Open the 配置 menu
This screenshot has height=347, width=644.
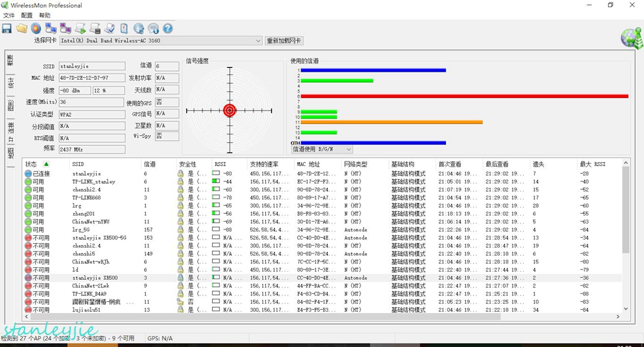click(x=26, y=15)
